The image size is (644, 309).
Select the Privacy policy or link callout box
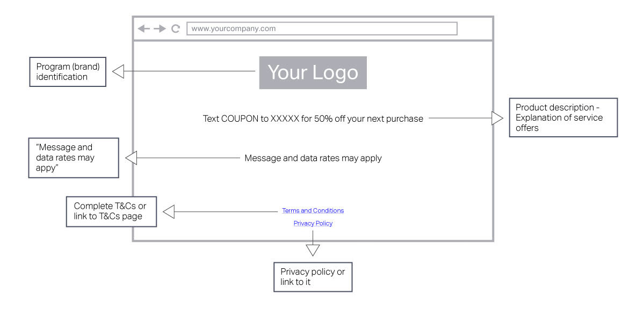313,277
